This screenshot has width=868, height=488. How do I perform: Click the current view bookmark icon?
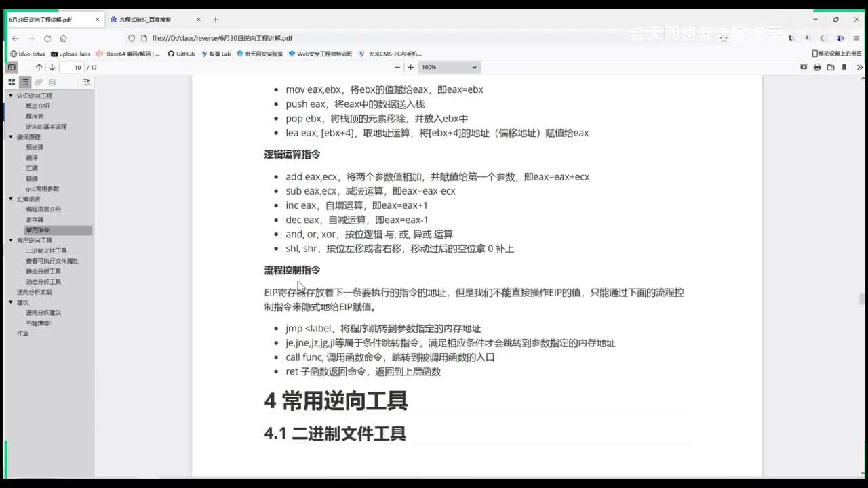(844, 68)
